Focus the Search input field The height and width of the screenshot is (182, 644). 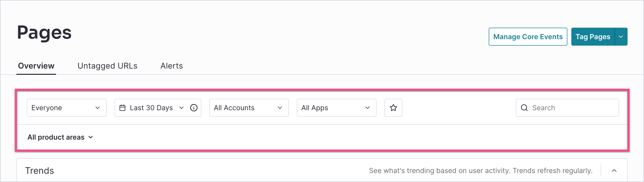pos(573,108)
